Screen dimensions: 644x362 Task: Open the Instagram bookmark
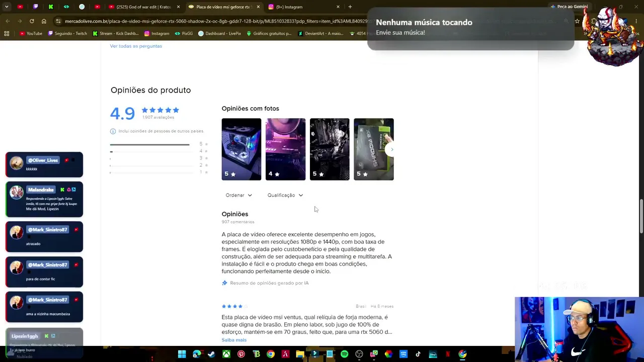pos(157,34)
